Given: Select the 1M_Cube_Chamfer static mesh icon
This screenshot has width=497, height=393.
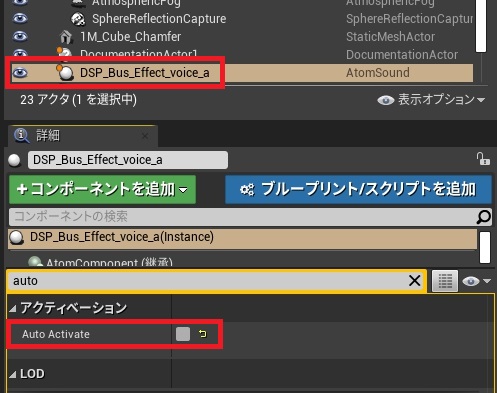Looking at the screenshot, I should (66, 37).
